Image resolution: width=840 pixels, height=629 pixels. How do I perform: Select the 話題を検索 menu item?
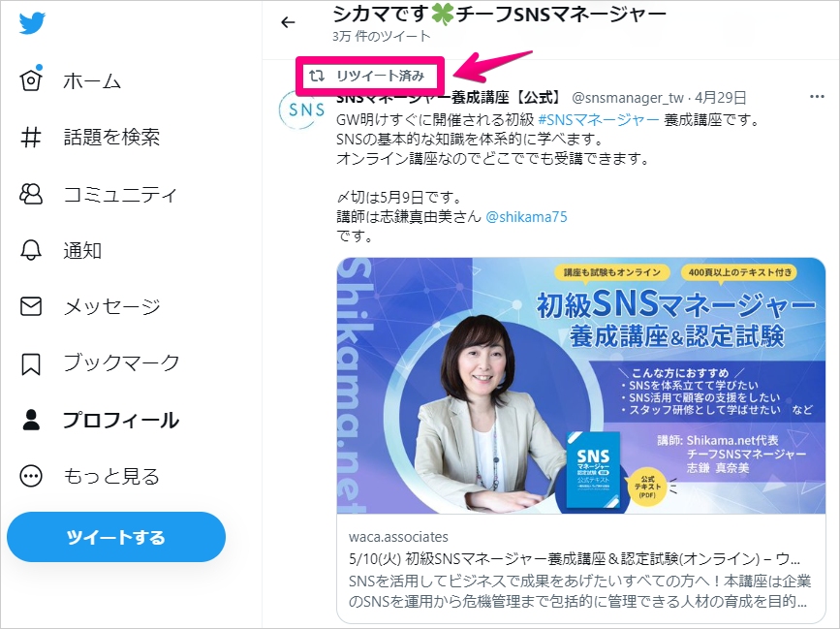pos(111,138)
